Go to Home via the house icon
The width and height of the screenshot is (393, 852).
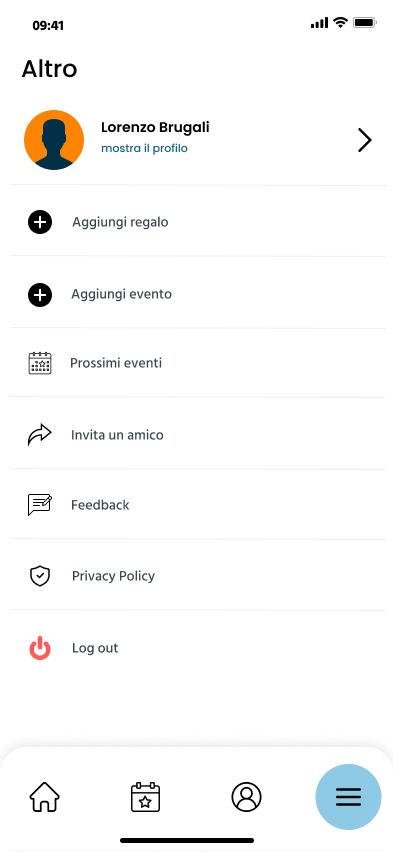point(45,797)
